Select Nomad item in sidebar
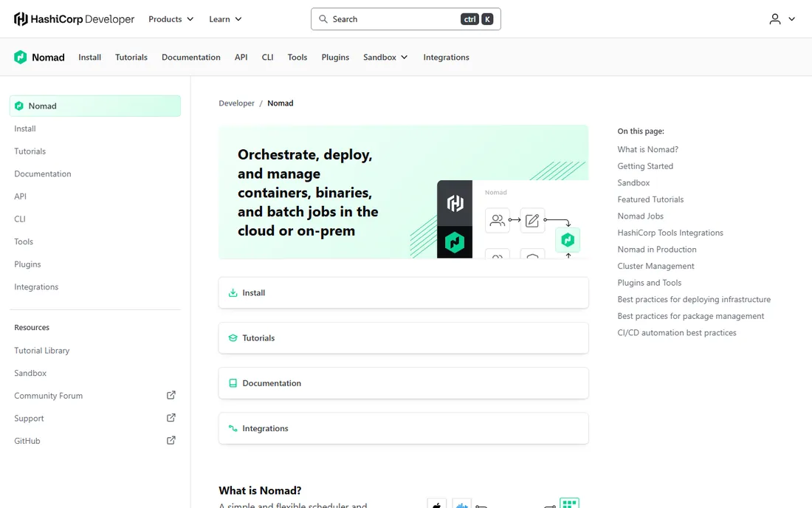This screenshot has width=812, height=508. point(95,106)
